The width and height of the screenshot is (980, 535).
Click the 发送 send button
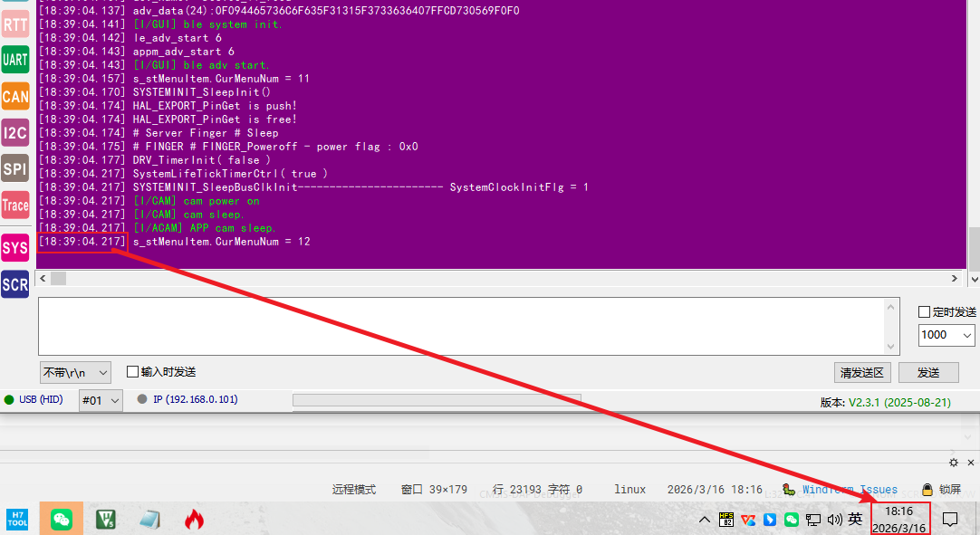point(928,372)
